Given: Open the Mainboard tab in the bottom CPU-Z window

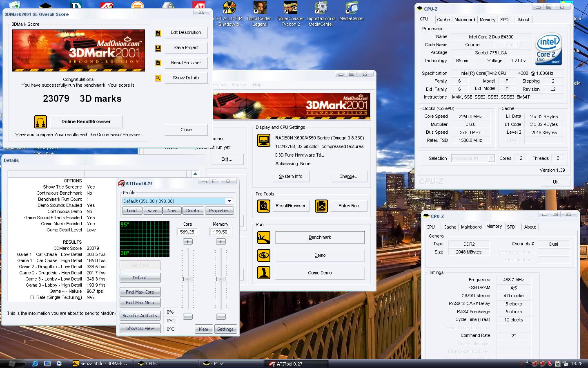Looking at the screenshot, I should click(x=471, y=227).
